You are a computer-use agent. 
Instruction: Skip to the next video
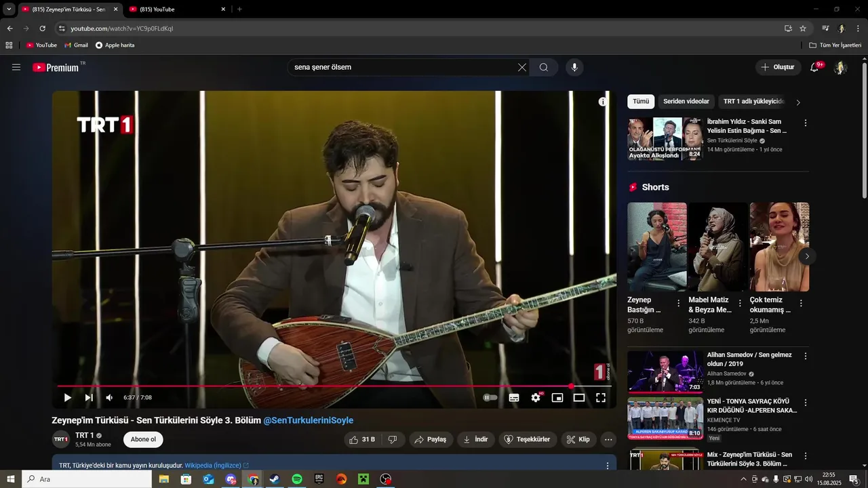click(x=89, y=398)
